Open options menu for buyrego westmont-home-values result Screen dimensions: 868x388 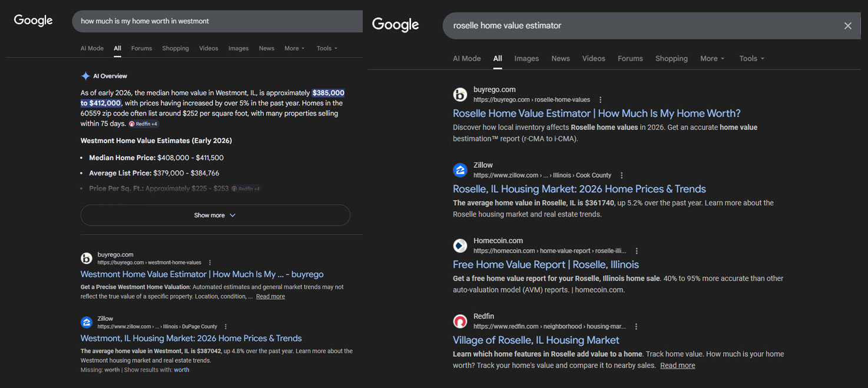pos(210,263)
